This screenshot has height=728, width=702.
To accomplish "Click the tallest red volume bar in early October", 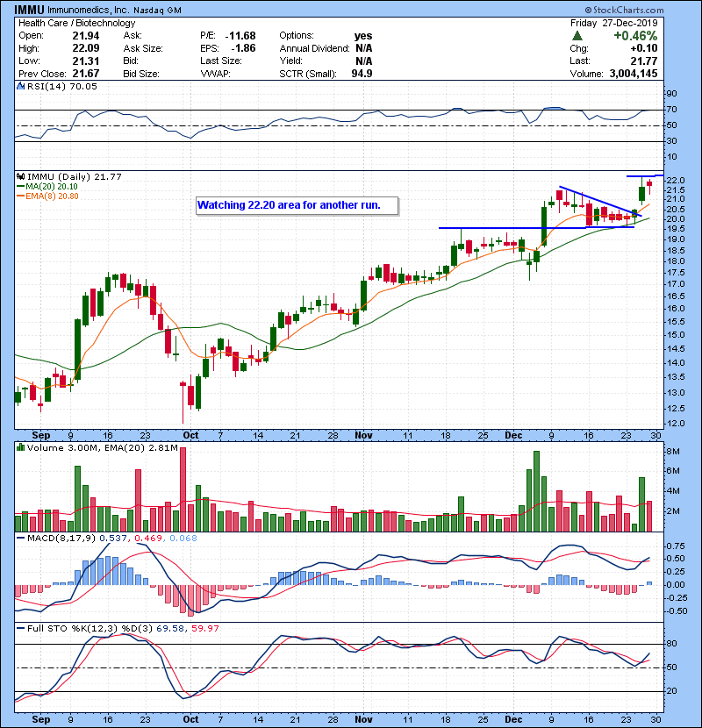I will point(183,489).
